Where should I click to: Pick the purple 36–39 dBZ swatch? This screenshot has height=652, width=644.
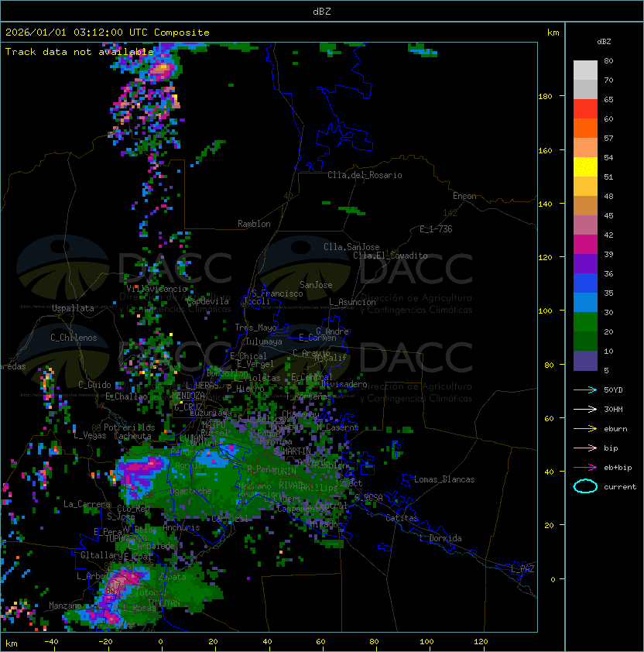585,263
